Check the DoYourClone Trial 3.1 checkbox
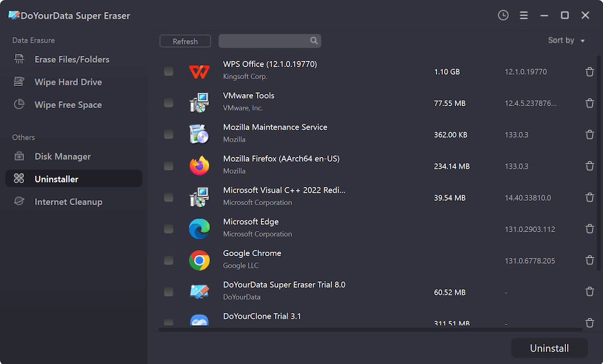The image size is (603, 364). pyautogui.click(x=168, y=323)
